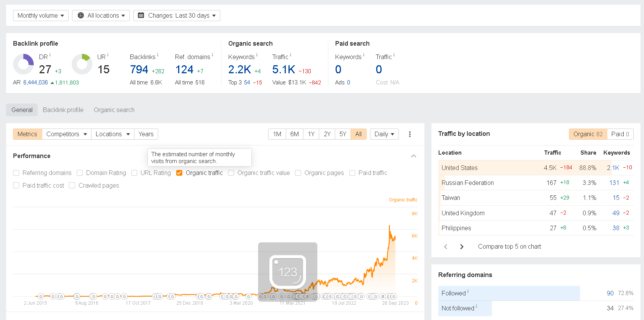The image size is (644, 320).
Task: Click the info icon next to Followed
Action: click(468, 292)
